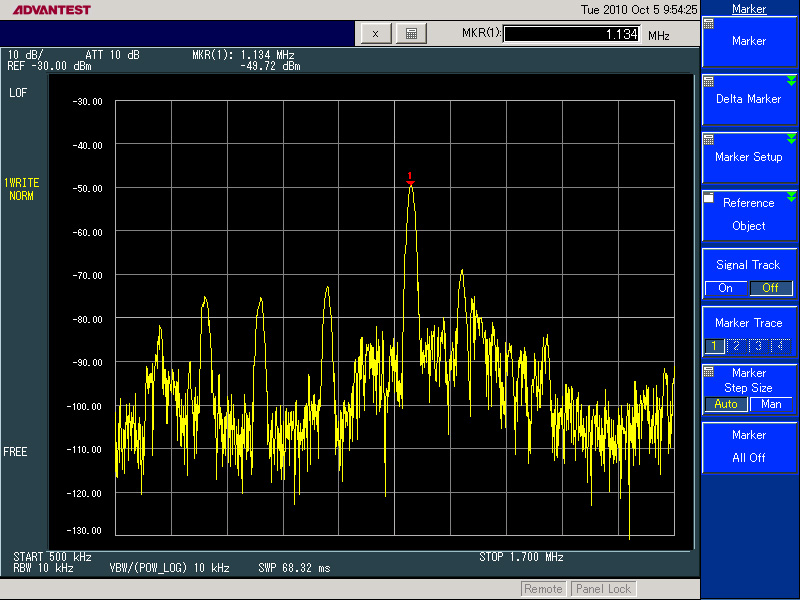Expand the Reference Object submenu arrow
The image size is (800, 600).
point(791,197)
